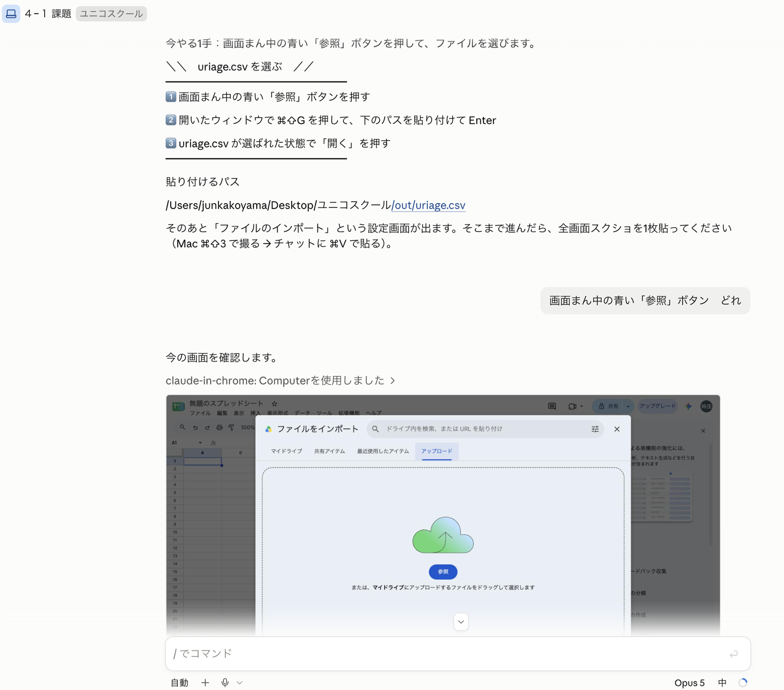The width and height of the screenshot is (784, 690).
Task: Click the plus attachment icon
Action: 205,683
